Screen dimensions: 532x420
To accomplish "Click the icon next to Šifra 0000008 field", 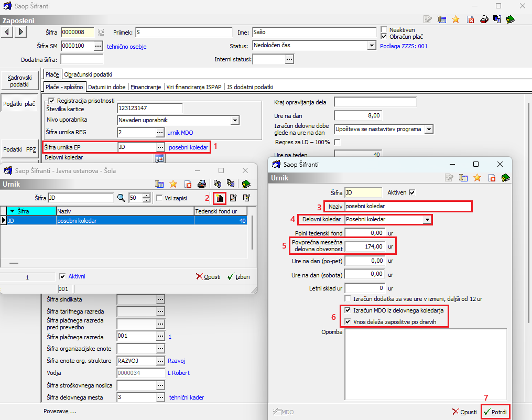I will click(x=101, y=33).
